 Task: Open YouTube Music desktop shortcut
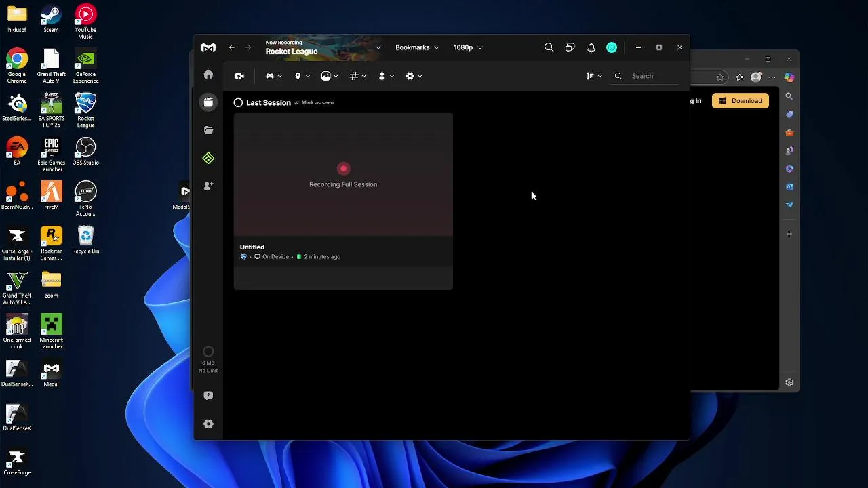pos(85,22)
